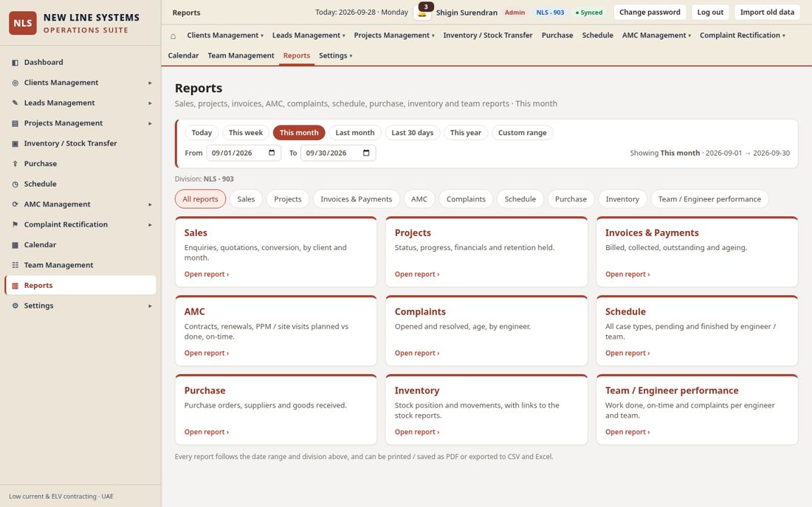Open the Projects report card title
The width and height of the screenshot is (812, 507).
[x=413, y=233]
